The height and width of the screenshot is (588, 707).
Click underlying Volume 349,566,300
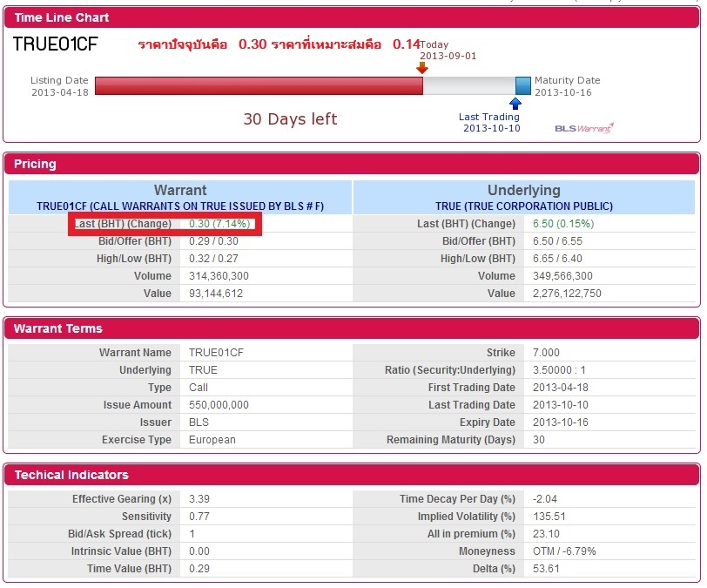click(x=562, y=276)
